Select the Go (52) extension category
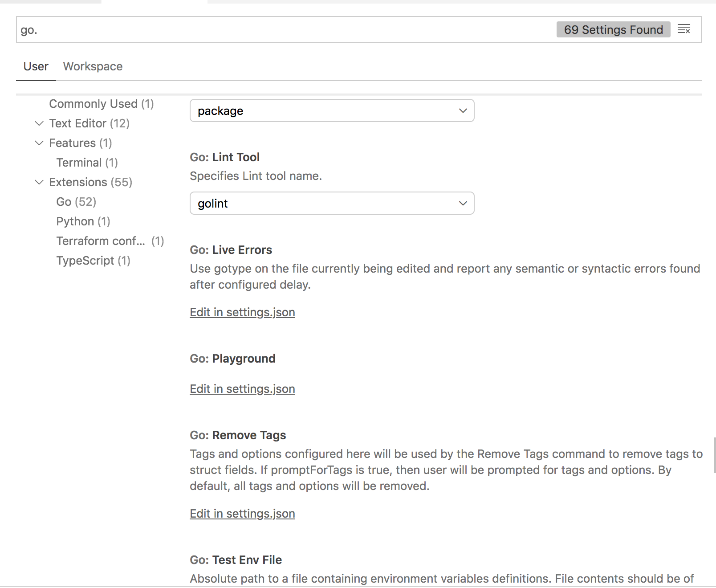The height and width of the screenshot is (588, 716). pos(76,202)
